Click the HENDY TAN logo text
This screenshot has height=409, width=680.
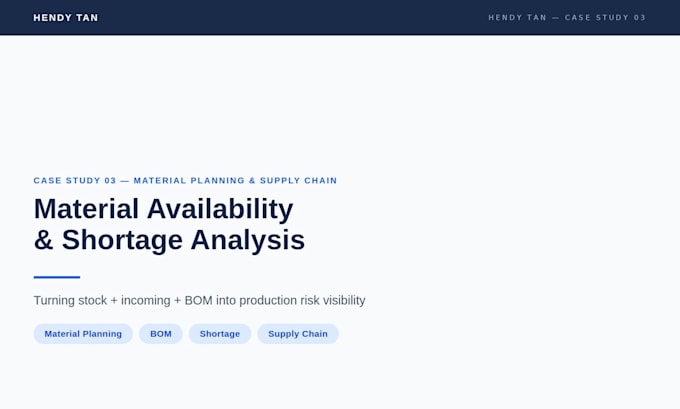click(65, 18)
